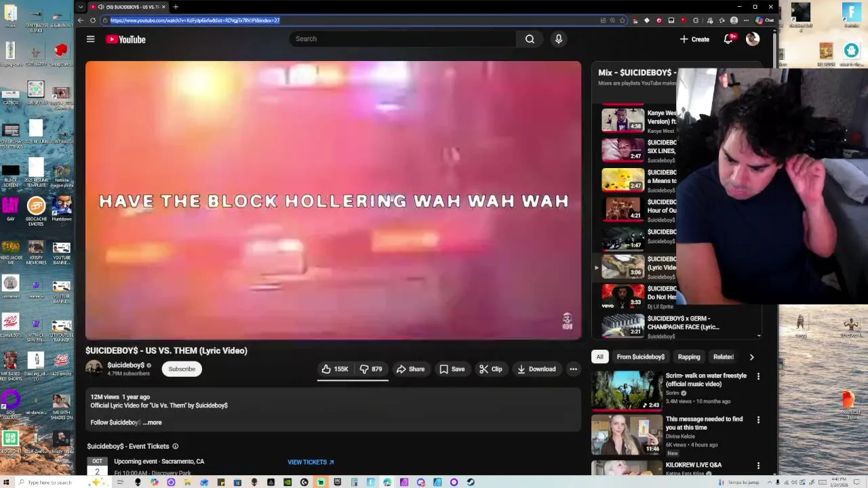Open the YouTube account avatar menu

753,39
